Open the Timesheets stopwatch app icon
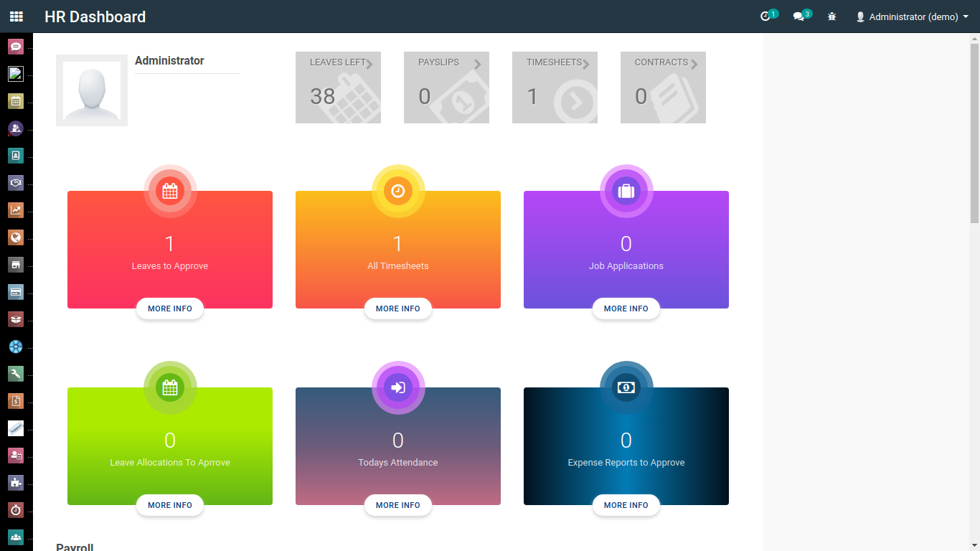The height and width of the screenshot is (551, 980). [16, 510]
